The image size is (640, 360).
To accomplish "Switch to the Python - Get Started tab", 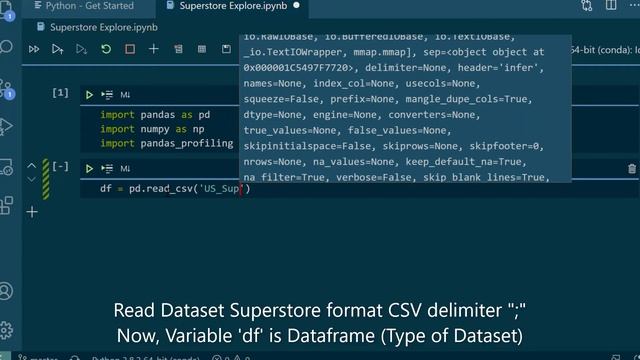I will click(84, 6).
